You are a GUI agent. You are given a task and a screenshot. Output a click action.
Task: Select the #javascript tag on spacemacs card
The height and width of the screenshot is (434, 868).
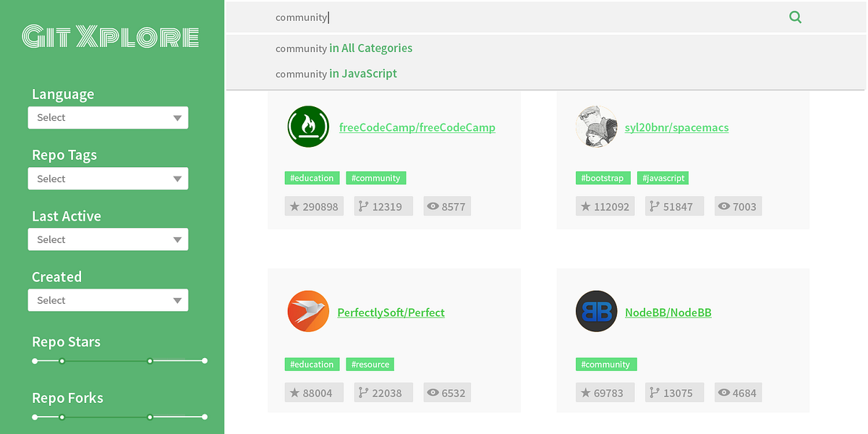point(663,177)
